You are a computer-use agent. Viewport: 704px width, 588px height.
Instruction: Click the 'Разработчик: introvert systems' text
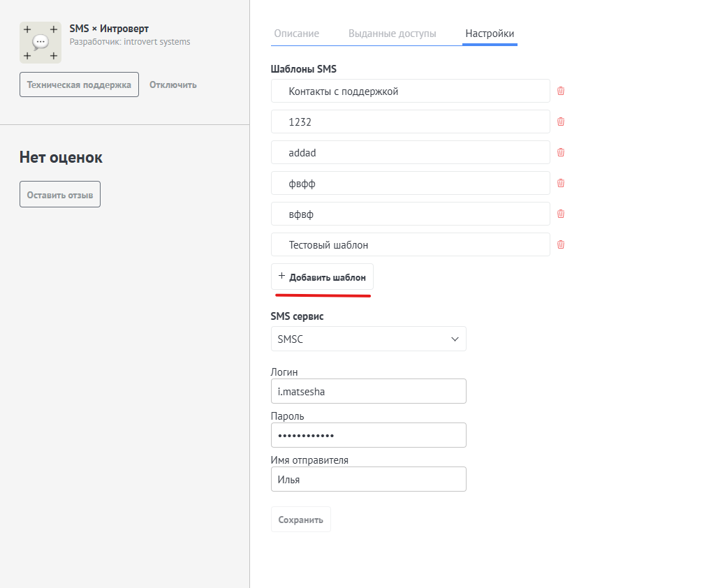pos(130,42)
